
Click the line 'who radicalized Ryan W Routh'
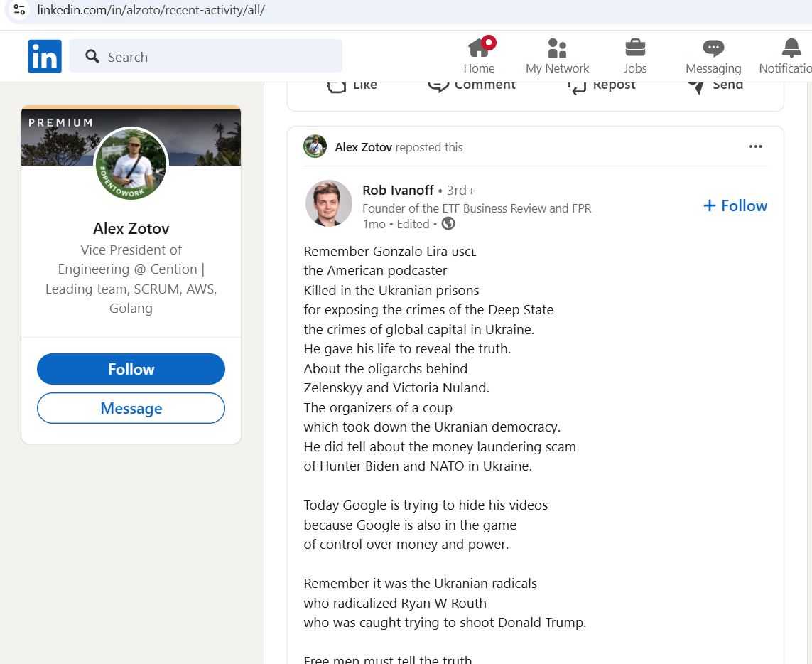[x=395, y=604]
